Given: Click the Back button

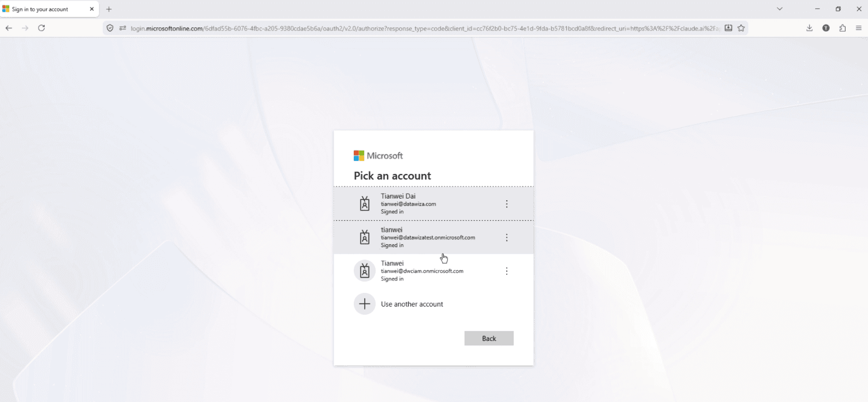Looking at the screenshot, I should tap(489, 338).
